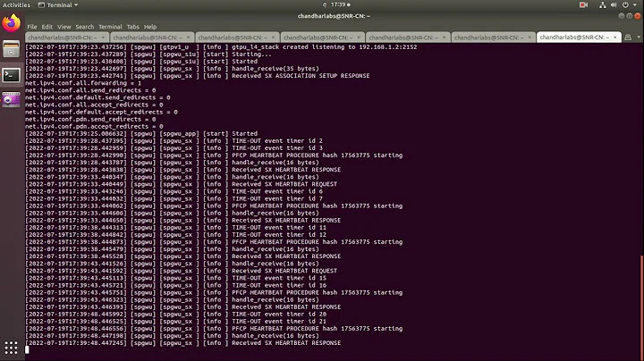Click 'net.ipv4.conf.pdn.accept_redirects = 0' line
This screenshot has width=644, height=361.
click(94, 126)
